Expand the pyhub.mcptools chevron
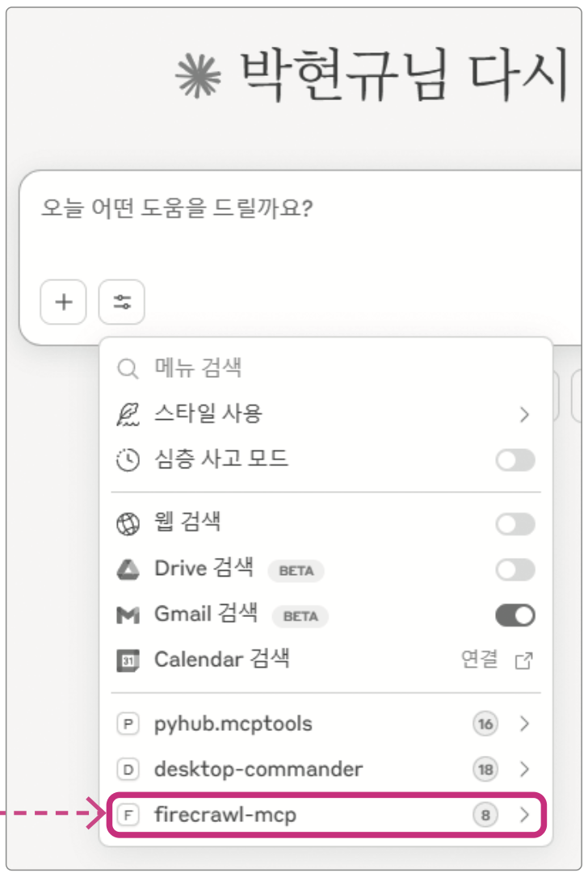 (x=524, y=724)
